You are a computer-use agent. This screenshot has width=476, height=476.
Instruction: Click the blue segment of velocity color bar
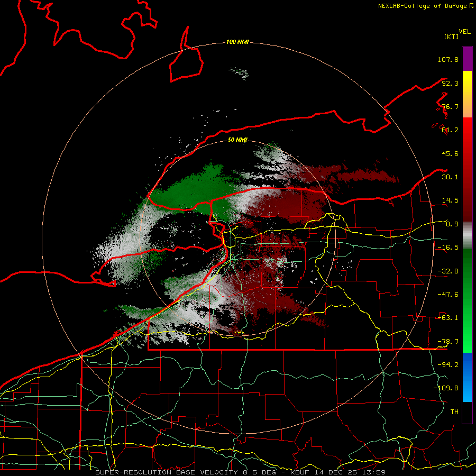click(467, 377)
